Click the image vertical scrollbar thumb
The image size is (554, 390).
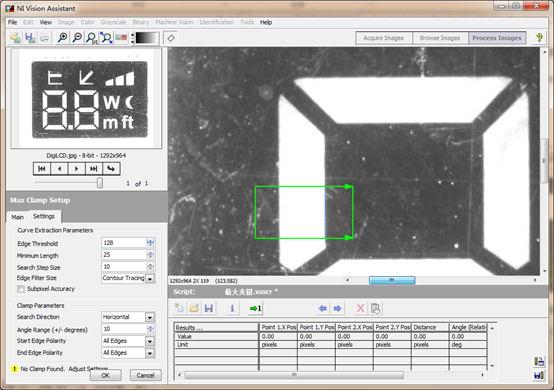click(544, 161)
